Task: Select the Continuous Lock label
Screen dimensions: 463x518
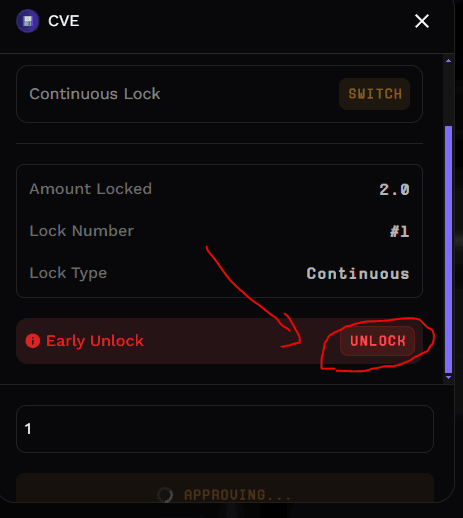Action: click(95, 94)
